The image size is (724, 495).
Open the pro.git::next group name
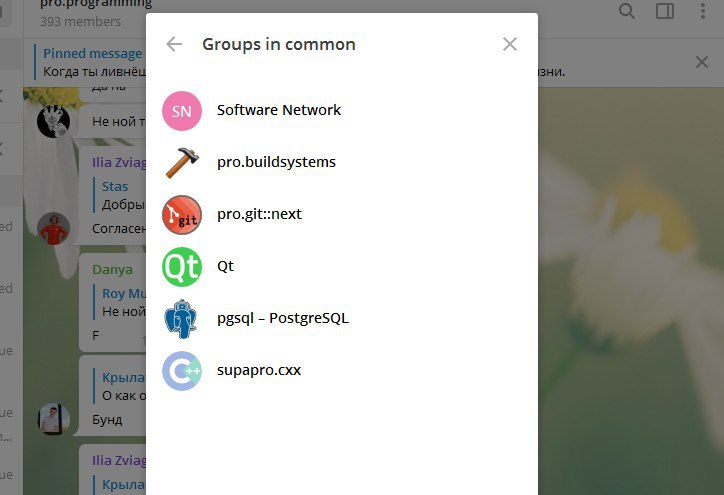coord(259,214)
